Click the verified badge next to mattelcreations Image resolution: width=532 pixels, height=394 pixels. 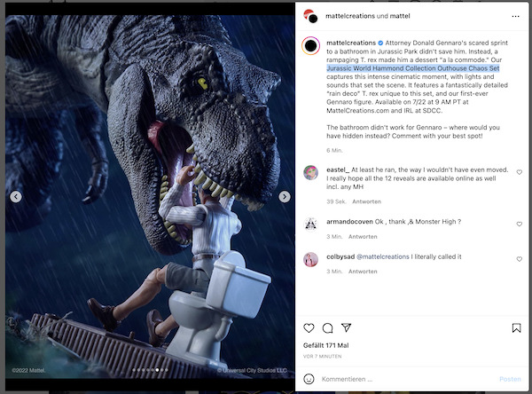tap(380, 43)
